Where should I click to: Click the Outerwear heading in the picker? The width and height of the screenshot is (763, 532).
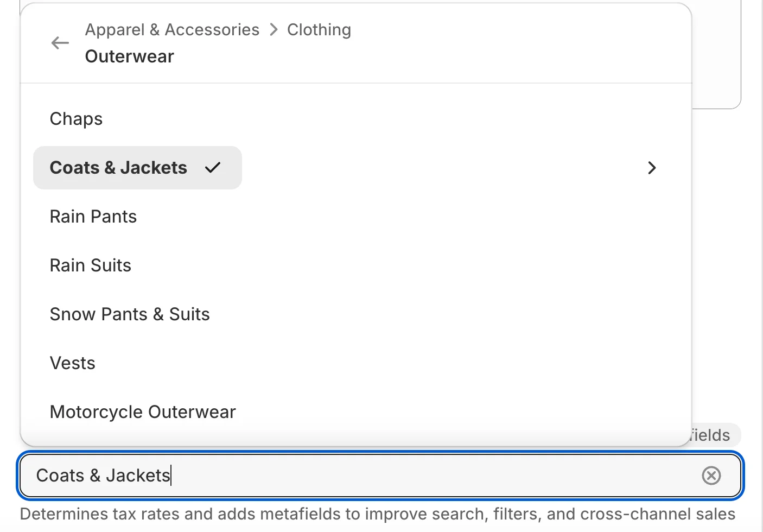(x=129, y=56)
